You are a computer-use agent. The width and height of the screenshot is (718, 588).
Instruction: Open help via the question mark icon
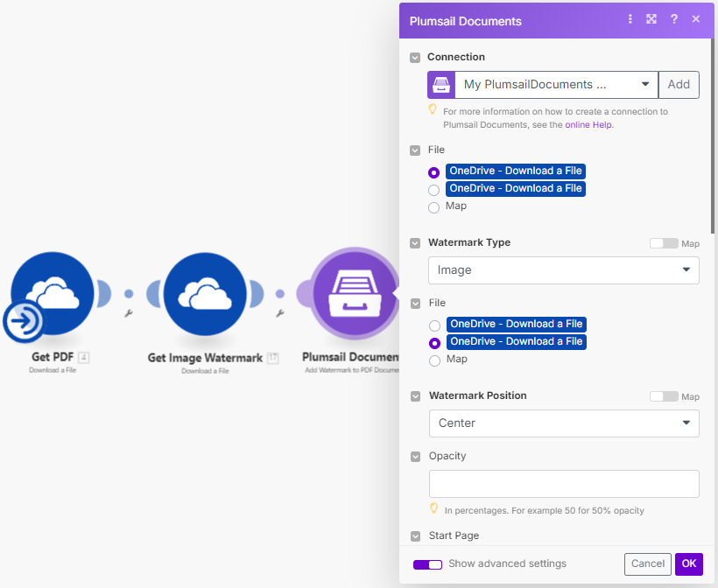674,18
